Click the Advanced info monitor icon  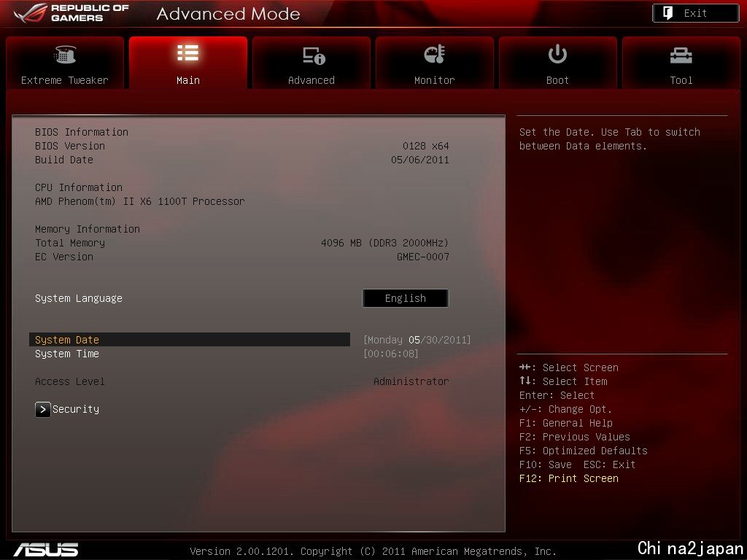tap(314, 55)
